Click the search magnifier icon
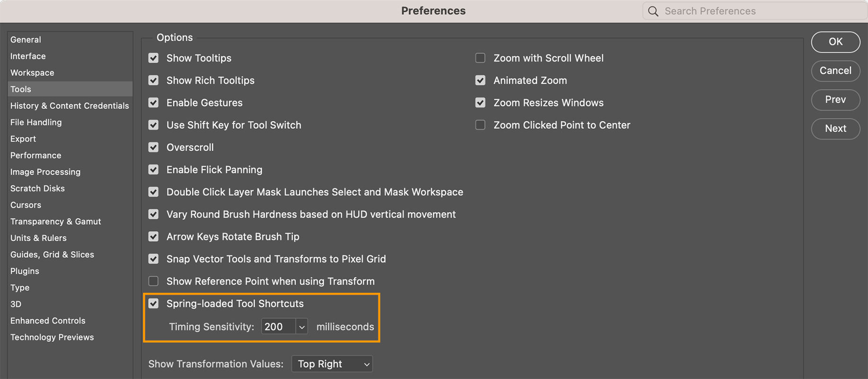 click(x=653, y=11)
